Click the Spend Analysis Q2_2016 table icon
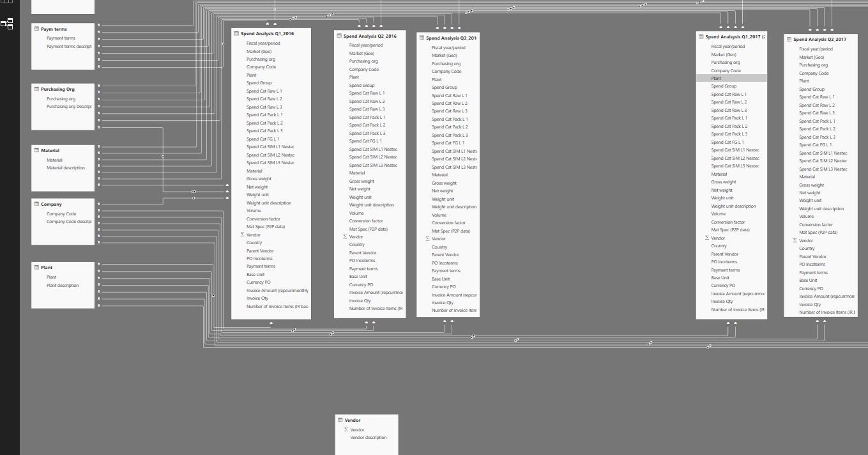Image resolution: width=868 pixels, height=455 pixels. (339, 36)
